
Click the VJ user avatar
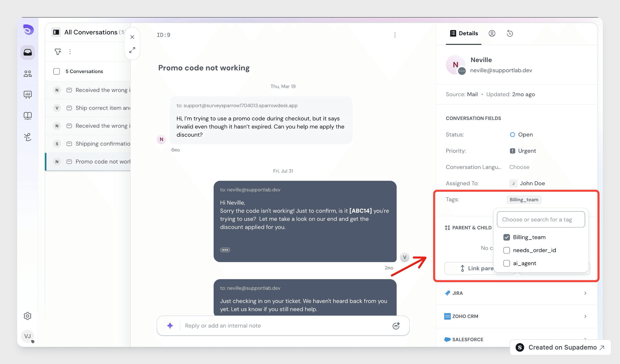[x=28, y=336]
